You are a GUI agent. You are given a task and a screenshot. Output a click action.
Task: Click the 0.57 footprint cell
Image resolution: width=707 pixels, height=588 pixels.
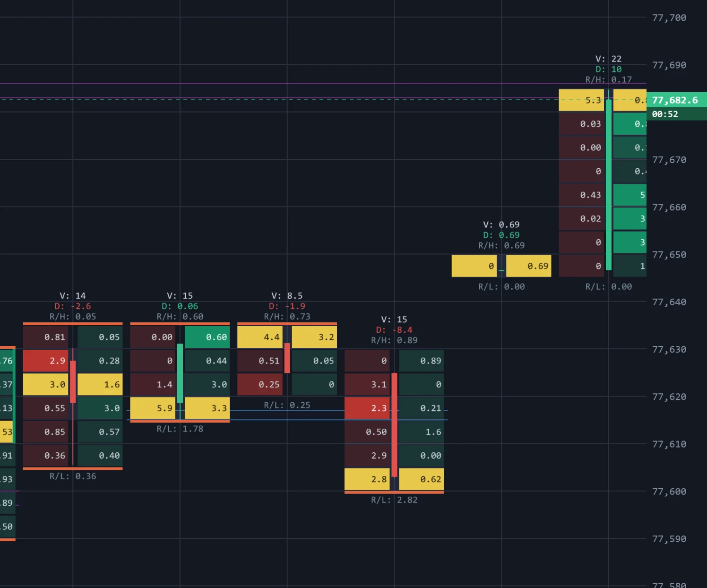pyautogui.click(x=100, y=432)
